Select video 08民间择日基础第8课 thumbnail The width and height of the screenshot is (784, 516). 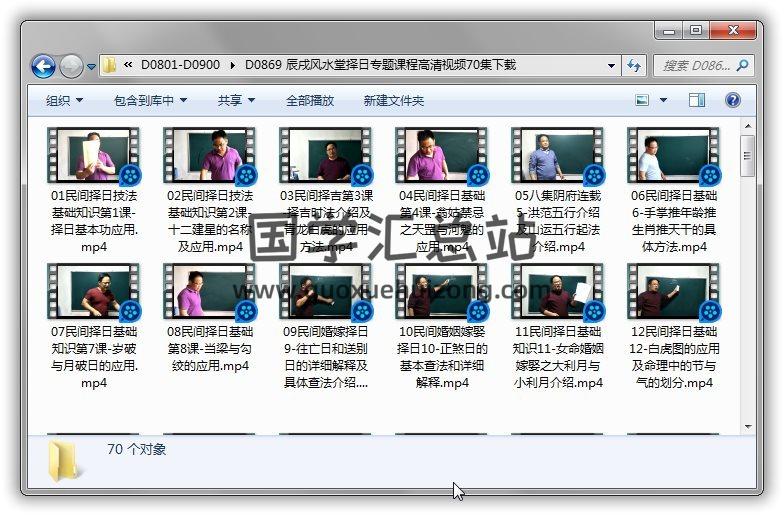(x=210, y=292)
